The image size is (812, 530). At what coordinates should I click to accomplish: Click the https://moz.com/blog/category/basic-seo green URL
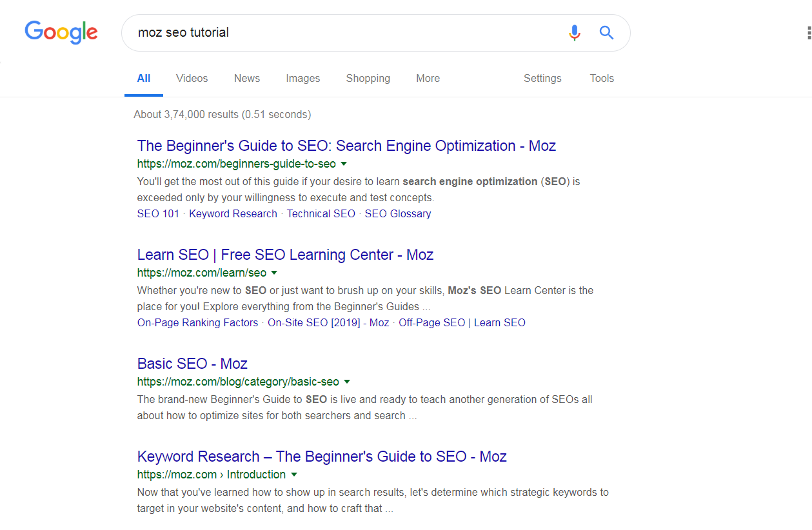point(238,382)
